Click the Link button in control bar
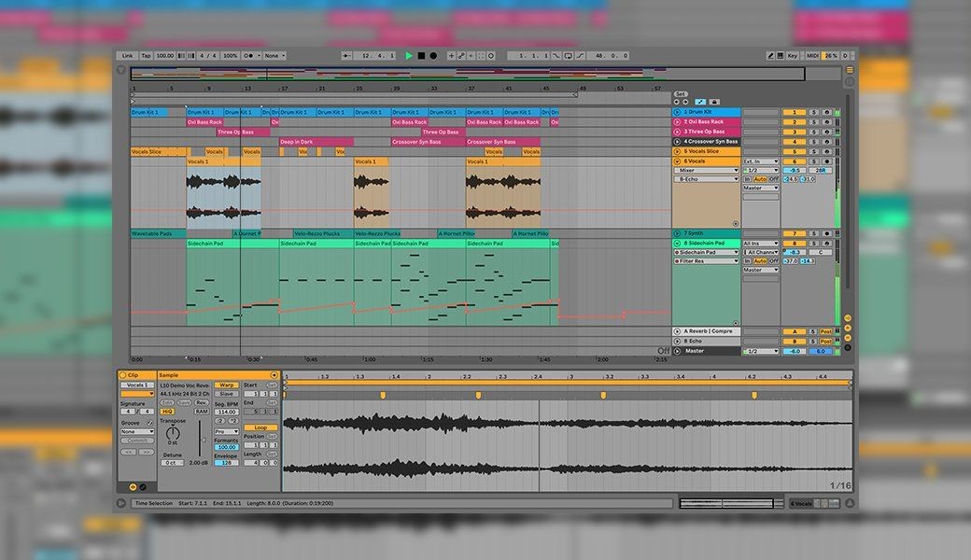971x560 pixels. coord(127,56)
